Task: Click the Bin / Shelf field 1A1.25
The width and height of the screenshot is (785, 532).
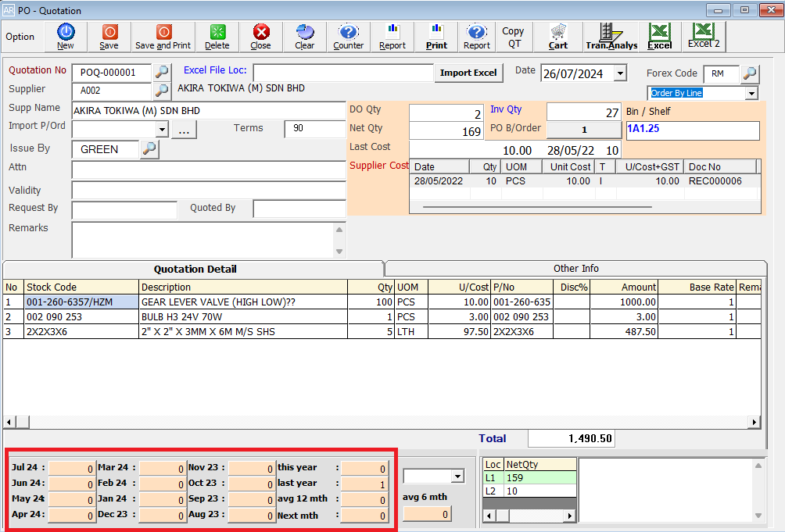Action: click(693, 130)
